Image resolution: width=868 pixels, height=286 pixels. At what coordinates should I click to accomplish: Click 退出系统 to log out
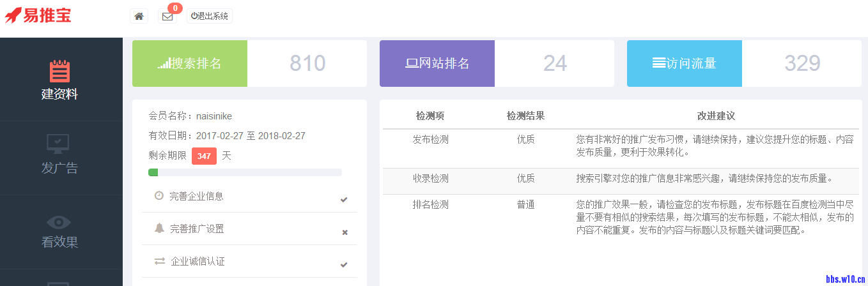210,16
